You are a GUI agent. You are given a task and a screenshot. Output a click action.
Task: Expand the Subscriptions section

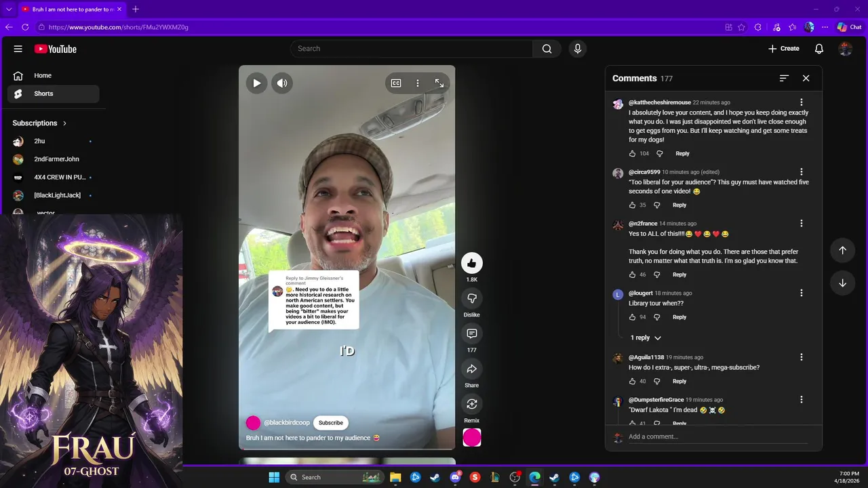coord(39,123)
